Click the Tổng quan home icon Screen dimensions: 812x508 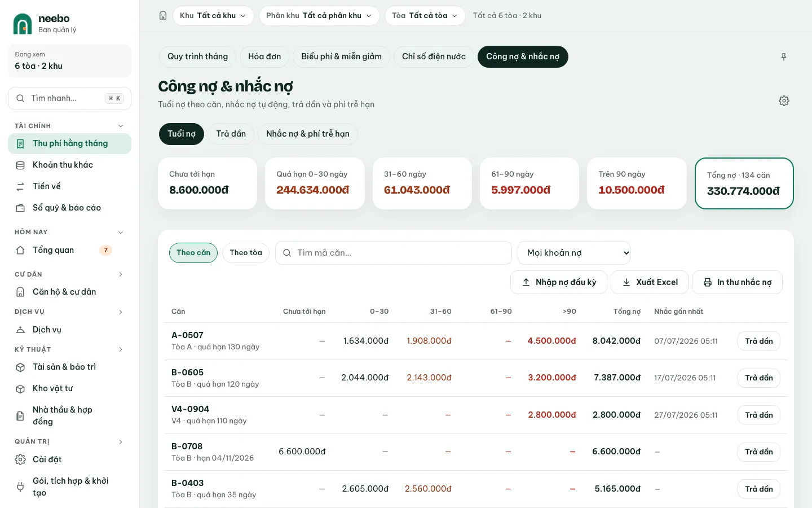(20, 250)
